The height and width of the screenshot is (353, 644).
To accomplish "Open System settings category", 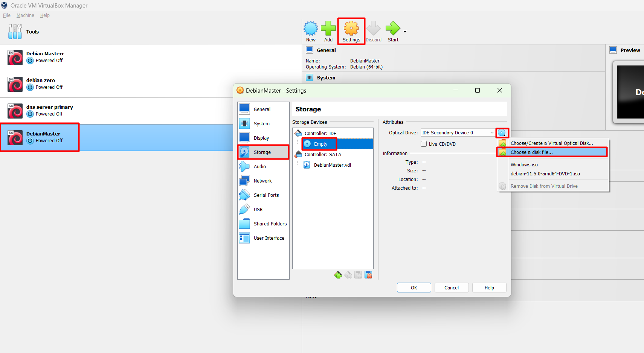I will [263, 123].
